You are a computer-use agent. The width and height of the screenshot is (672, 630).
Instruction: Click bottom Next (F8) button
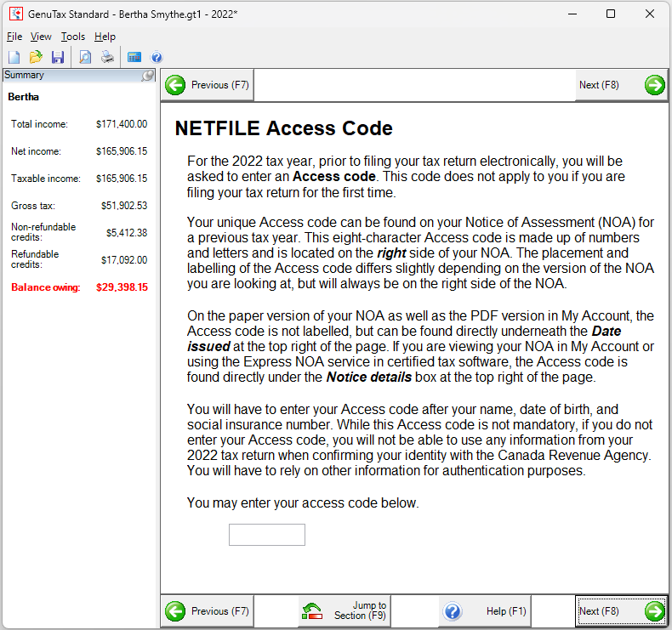pyautogui.click(x=622, y=611)
